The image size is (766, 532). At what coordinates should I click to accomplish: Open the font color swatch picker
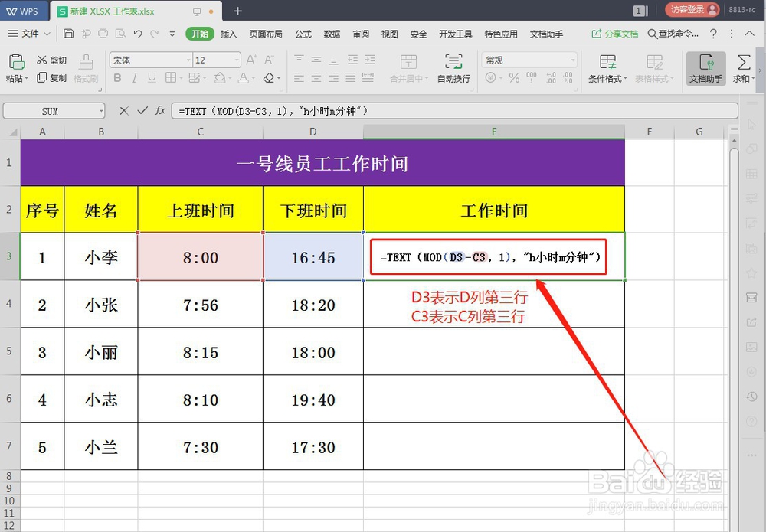coord(245,77)
